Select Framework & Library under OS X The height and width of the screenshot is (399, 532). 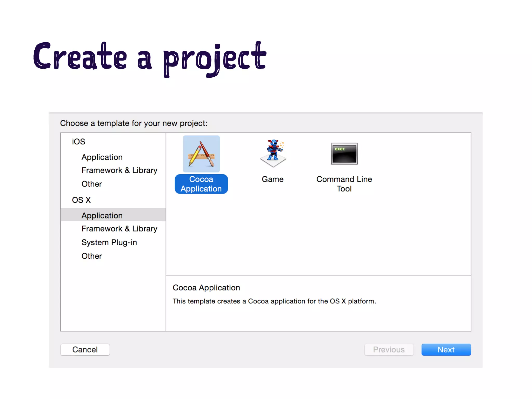(119, 229)
